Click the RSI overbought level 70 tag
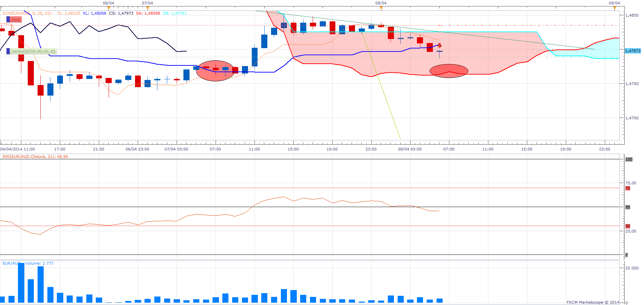Viewport: 644px width, 305px height. (628, 188)
